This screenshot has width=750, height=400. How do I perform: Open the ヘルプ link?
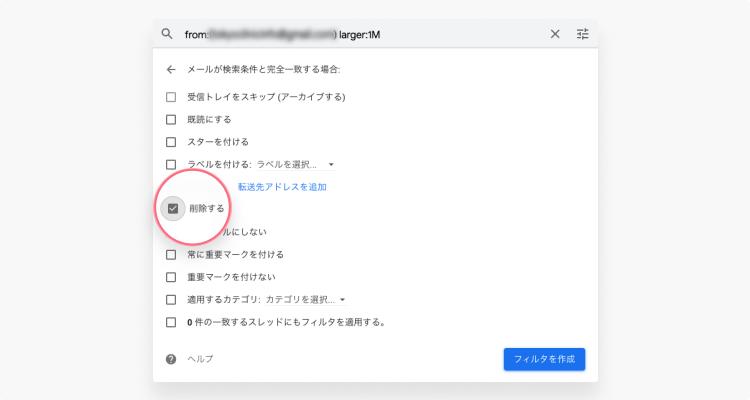coord(200,359)
